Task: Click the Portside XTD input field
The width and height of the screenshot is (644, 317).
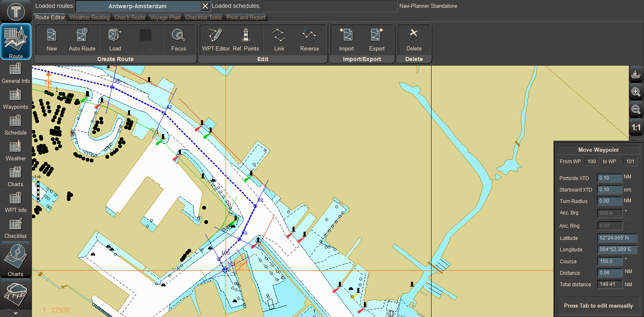Action: tap(610, 178)
